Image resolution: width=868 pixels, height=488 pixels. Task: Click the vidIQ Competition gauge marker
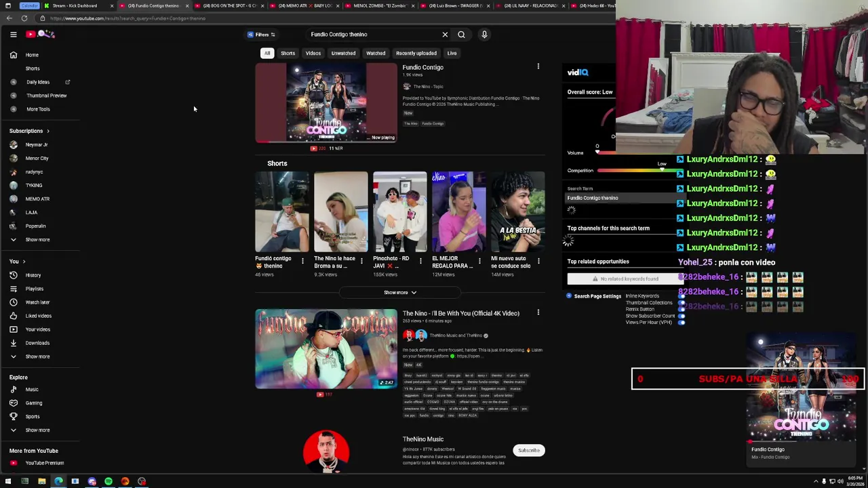click(x=662, y=169)
